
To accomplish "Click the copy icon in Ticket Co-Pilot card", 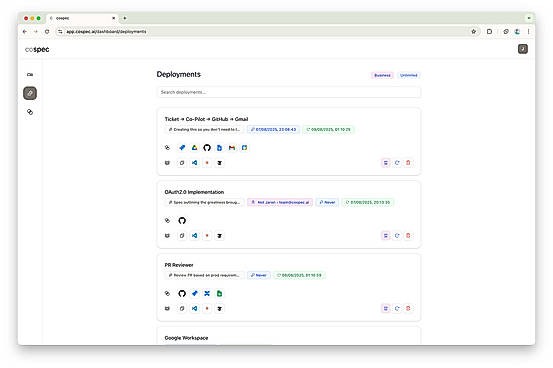I will 182,163.
